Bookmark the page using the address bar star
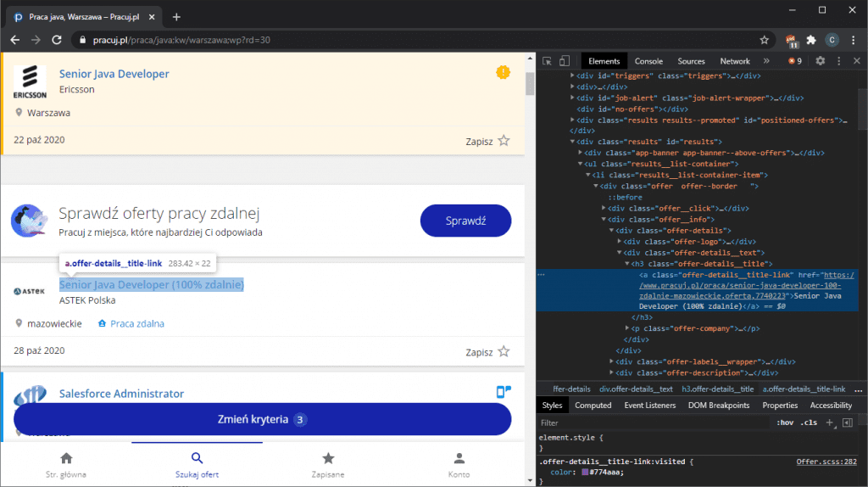868x487 pixels. [x=764, y=40]
